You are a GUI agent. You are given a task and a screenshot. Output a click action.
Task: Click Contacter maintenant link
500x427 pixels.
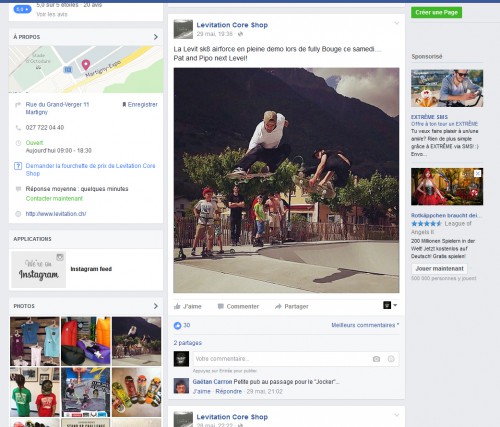pyautogui.click(x=54, y=198)
